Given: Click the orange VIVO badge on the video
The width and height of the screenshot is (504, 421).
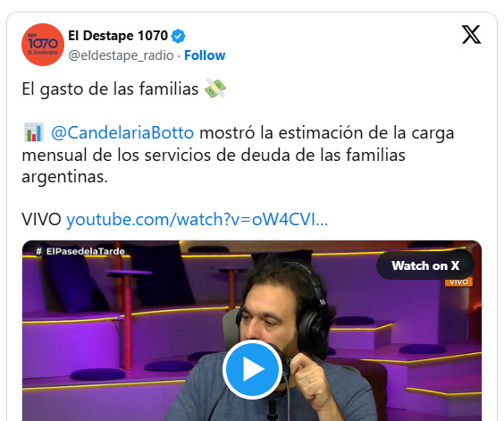Looking at the screenshot, I should pos(458,282).
